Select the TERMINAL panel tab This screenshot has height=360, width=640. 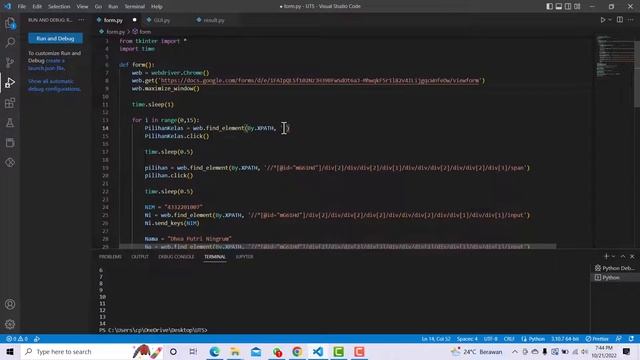215,257
